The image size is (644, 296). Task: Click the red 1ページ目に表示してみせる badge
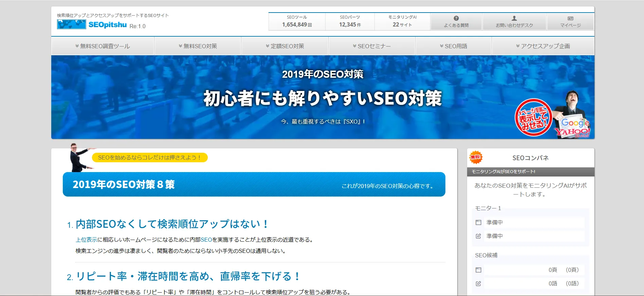coord(533,117)
